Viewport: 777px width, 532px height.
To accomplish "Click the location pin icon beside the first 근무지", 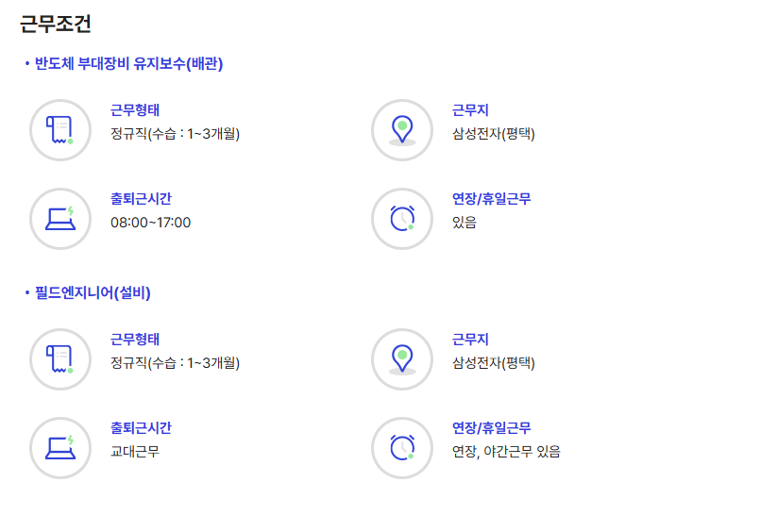I will [x=402, y=130].
